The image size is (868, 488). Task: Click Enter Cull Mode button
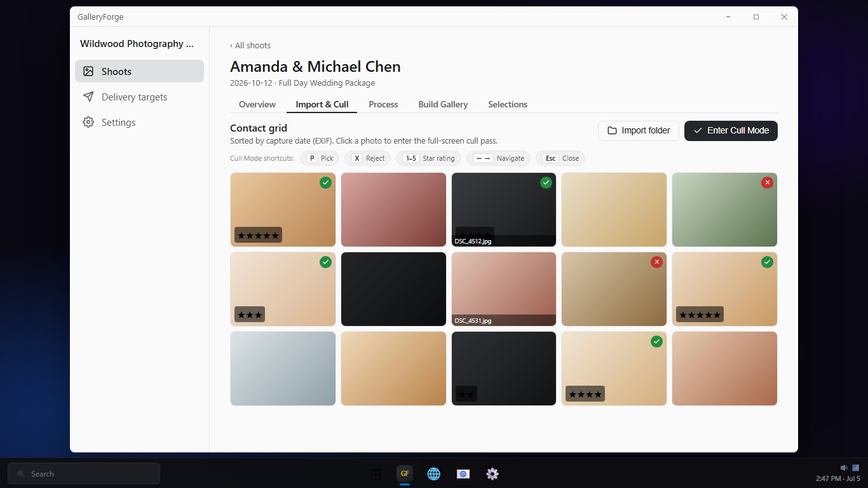[x=731, y=130]
